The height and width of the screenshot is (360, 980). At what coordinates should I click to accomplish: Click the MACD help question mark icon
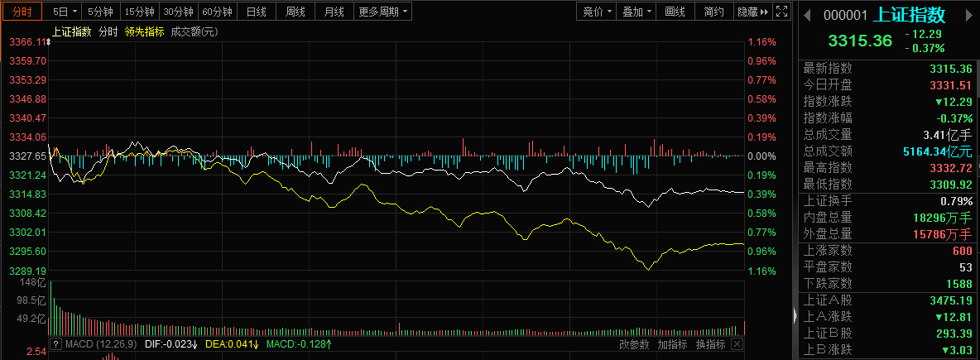point(56,344)
